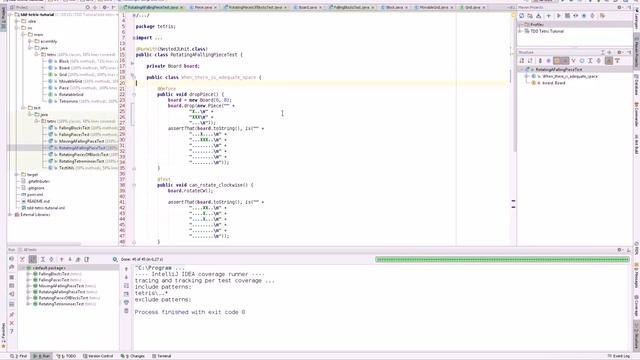Click the rerun tests icon in the Run panel
Viewport: 640px width, 360px height.
pyautogui.click(x=11, y=259)
